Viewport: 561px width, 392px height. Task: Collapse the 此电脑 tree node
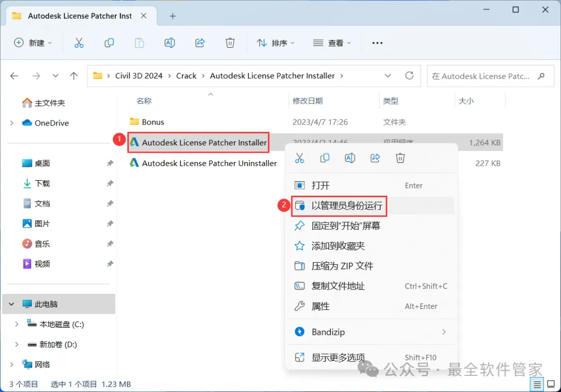11,304
